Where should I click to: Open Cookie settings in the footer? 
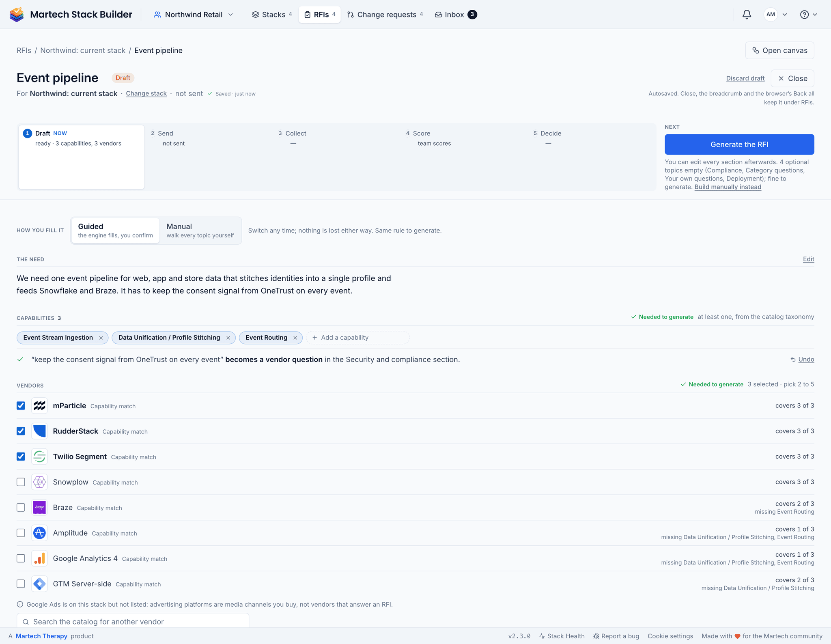670,636
